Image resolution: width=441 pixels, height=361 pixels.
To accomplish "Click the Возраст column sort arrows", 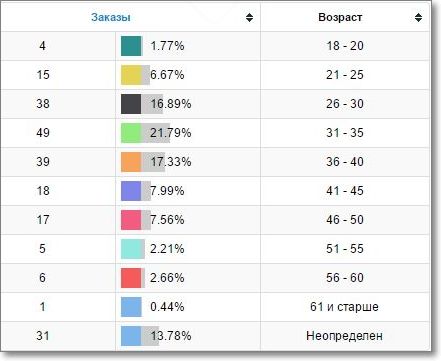I will [x=418, y=17].
